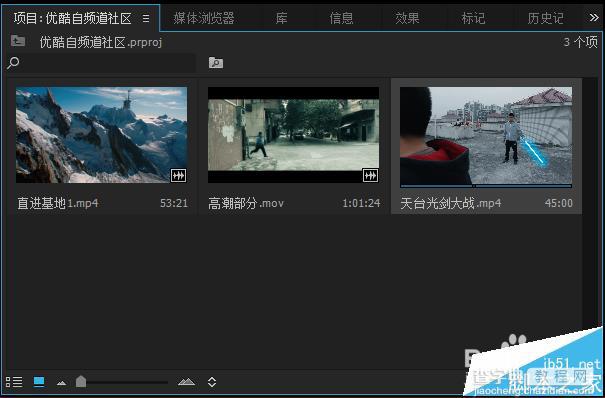Switch to the 标记 tab
This screenshot has height=398, width=605.
473,18
